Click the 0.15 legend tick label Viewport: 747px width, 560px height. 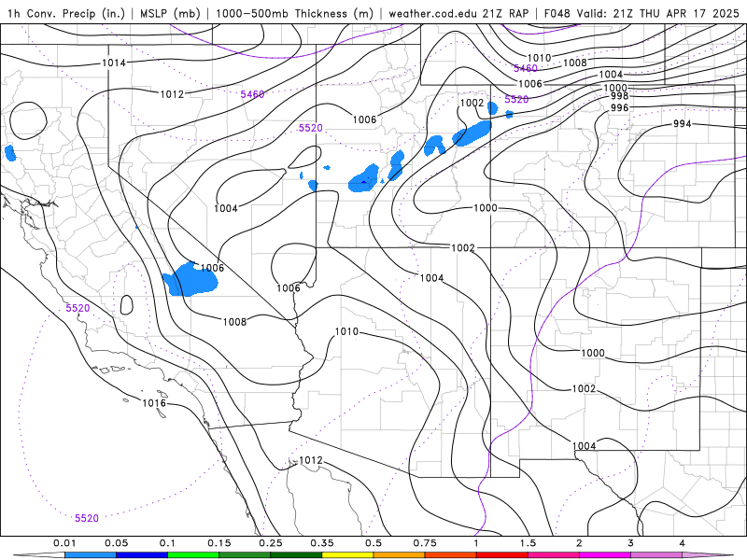coord(218,543)
